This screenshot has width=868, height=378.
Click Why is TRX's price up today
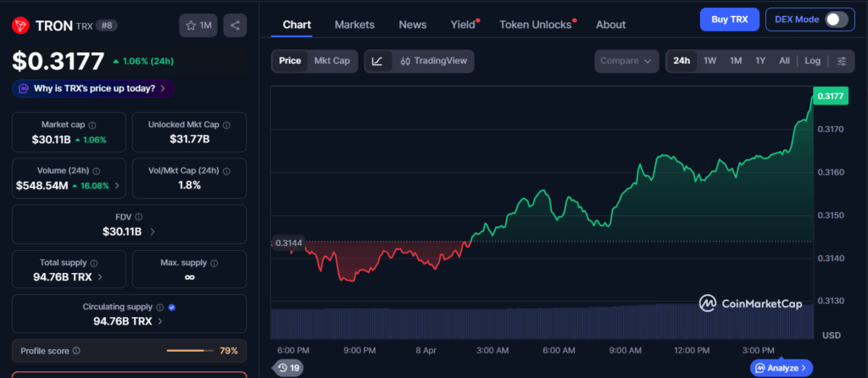93,88
